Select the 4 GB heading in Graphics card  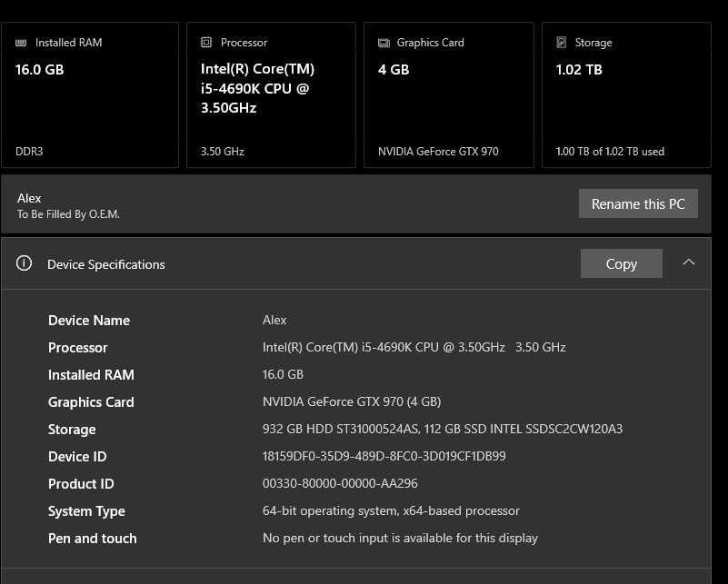click(x=394, y=70)
